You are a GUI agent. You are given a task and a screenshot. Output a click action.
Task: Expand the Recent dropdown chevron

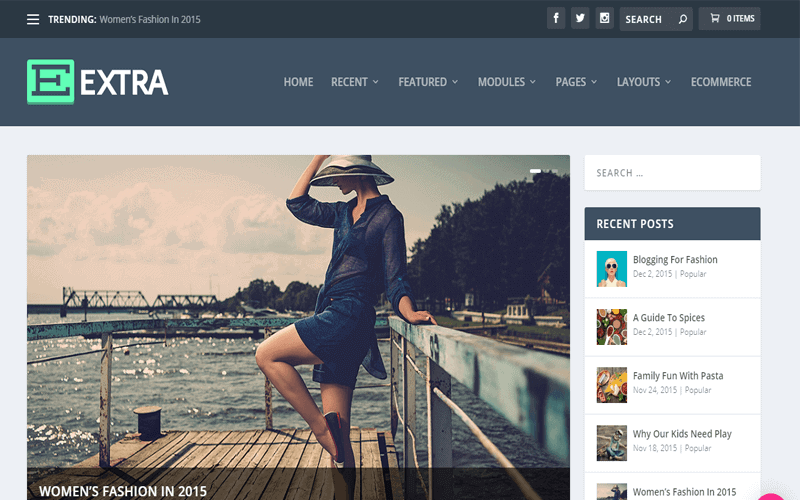376,82
